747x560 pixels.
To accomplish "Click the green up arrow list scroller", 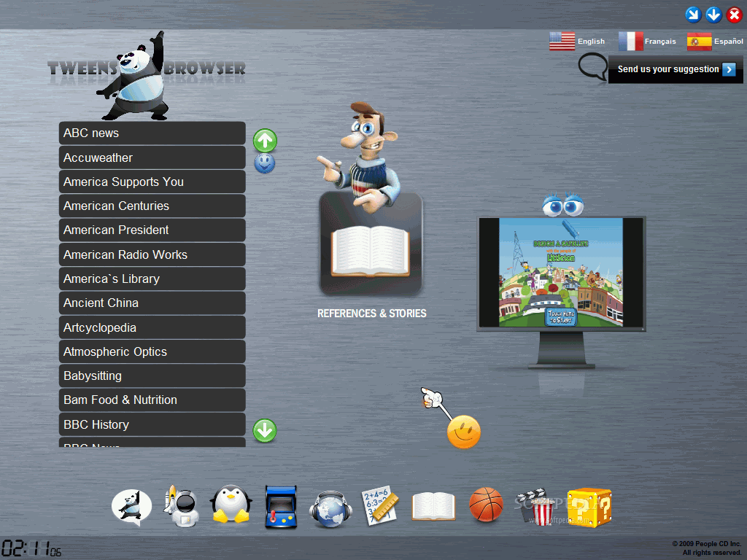I will click(x=265, y=141).
